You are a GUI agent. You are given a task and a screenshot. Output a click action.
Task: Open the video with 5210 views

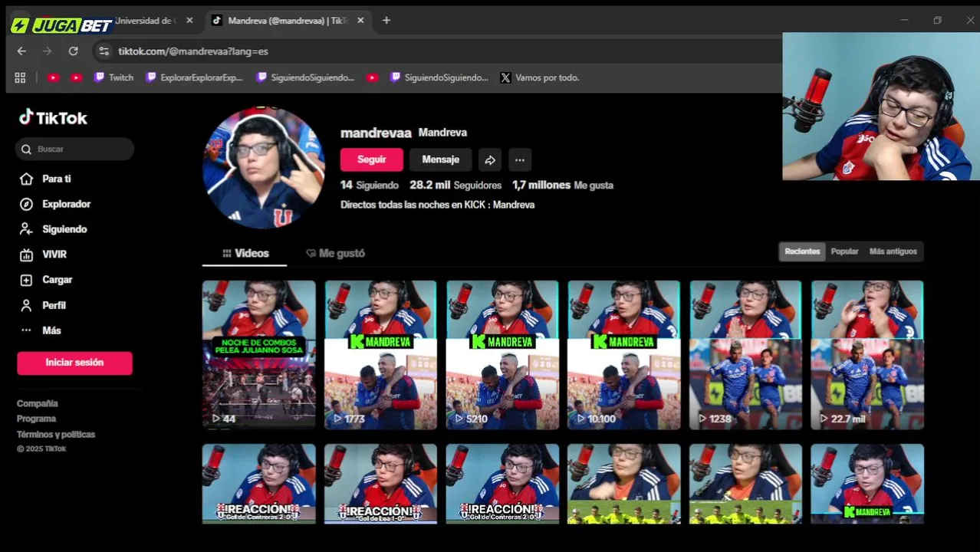point(502,355)
